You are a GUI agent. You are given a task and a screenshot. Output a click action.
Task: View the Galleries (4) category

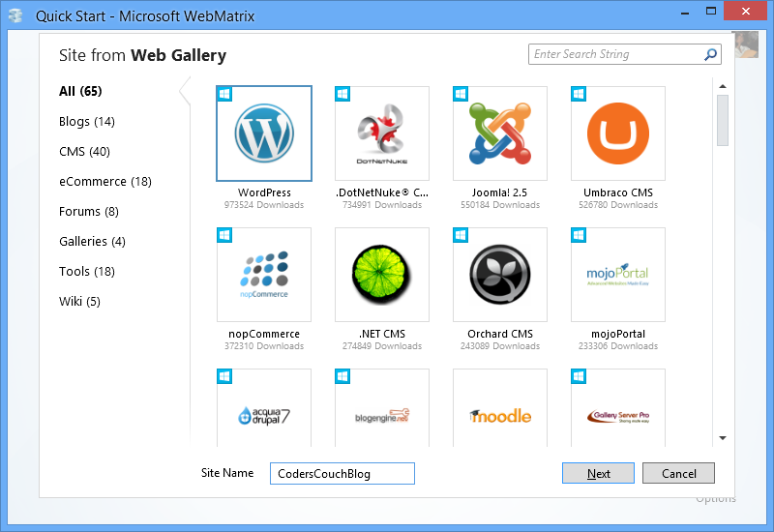tap(92, 241)
